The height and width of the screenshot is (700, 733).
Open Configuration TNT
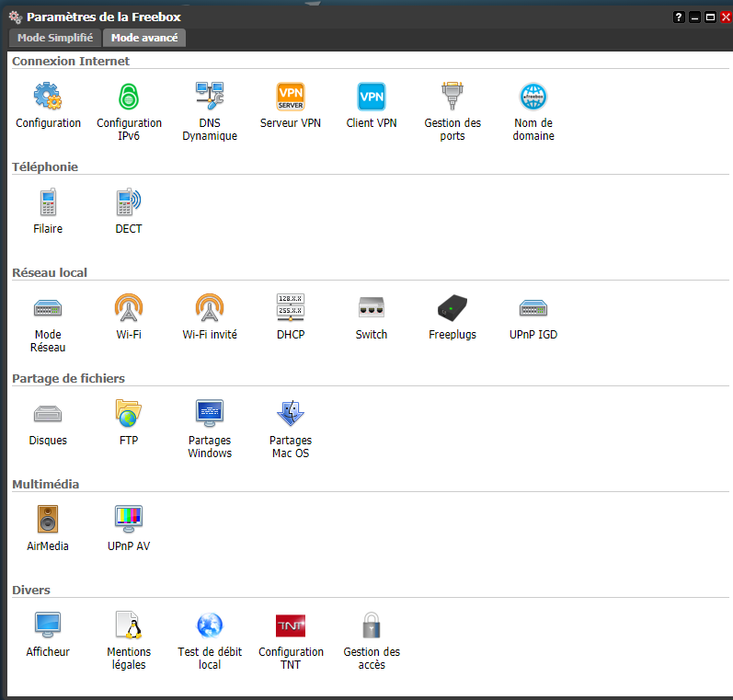click(291, 625)
